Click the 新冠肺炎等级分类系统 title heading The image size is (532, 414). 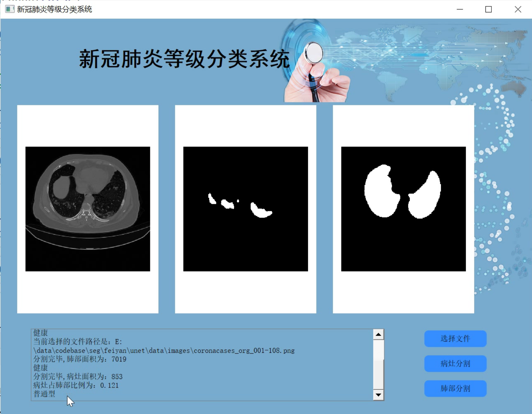[x=185, y=59]
